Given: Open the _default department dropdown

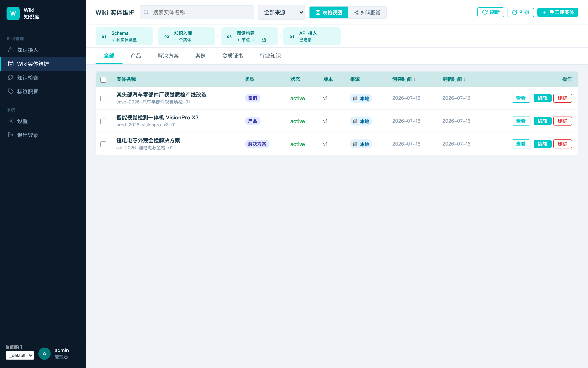Looking at the screenshot, I should [x=20, y=355].
